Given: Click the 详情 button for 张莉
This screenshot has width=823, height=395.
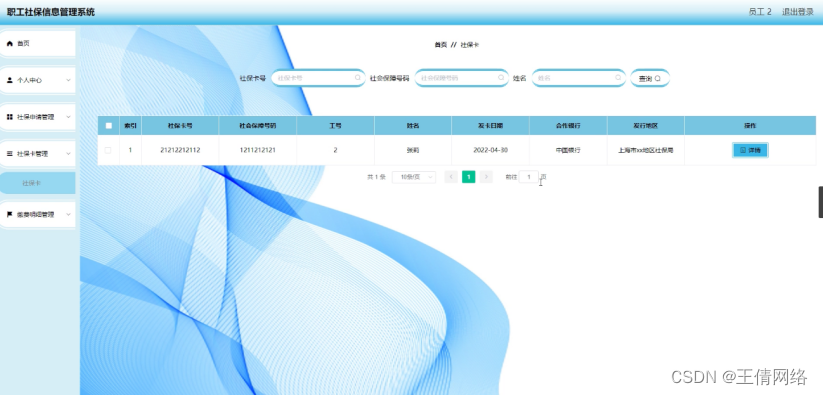Looking at the screenshot, I should [750, 150].
